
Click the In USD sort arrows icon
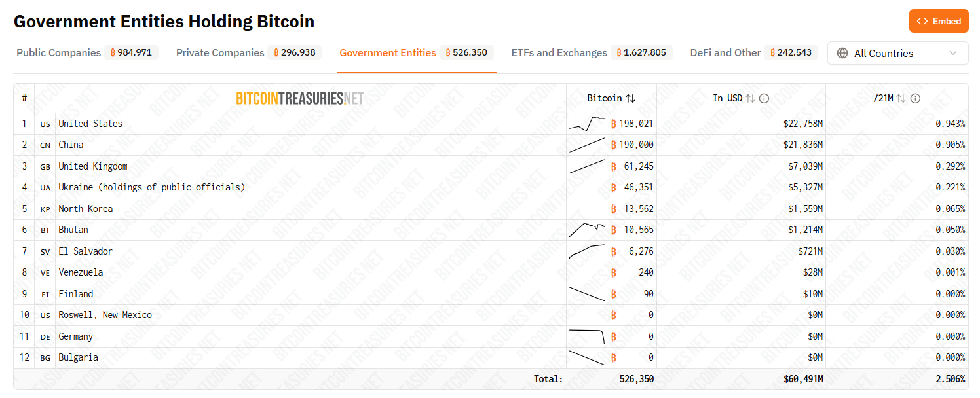(x=751, y=98)
